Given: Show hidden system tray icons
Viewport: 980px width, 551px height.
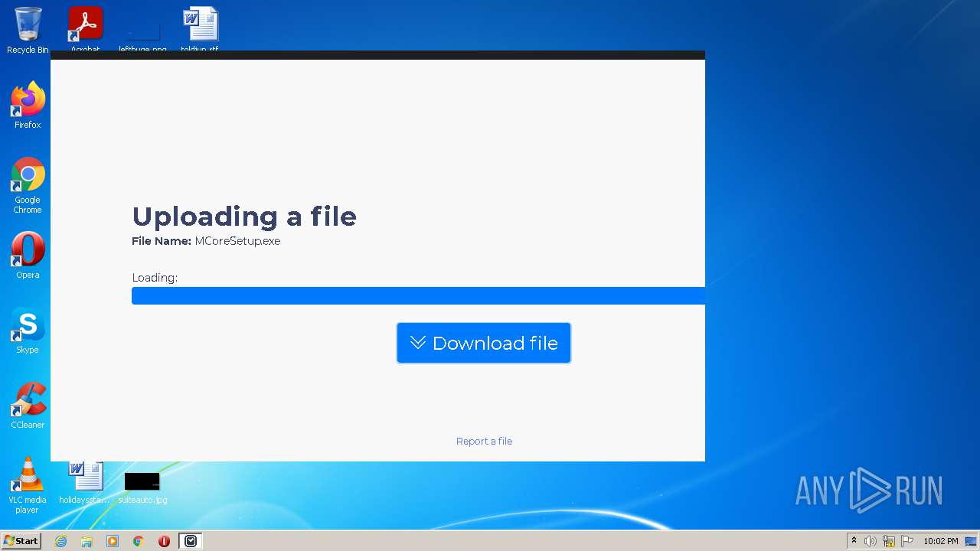Looking at the screenshot, I should click(854, 541).
